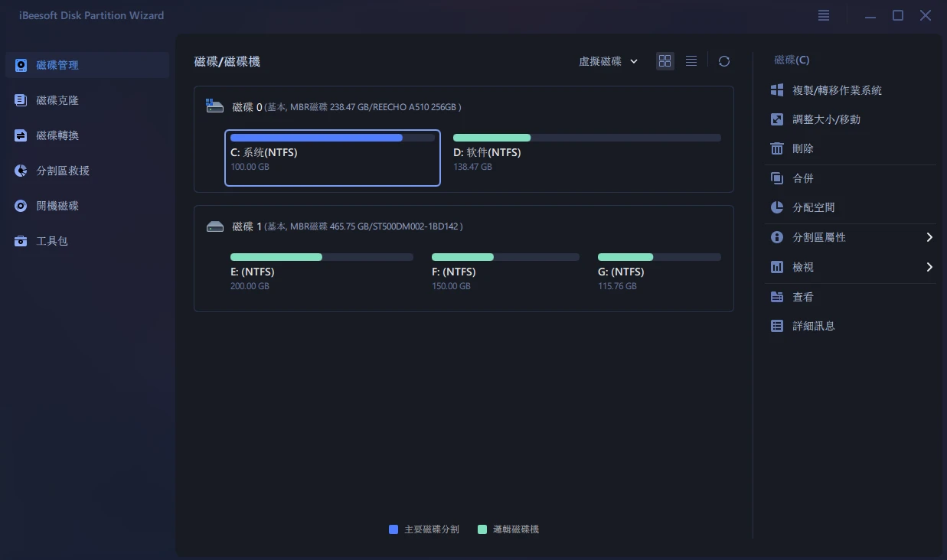
Task: Expand the 檢視 submenu
Action: 803,267
